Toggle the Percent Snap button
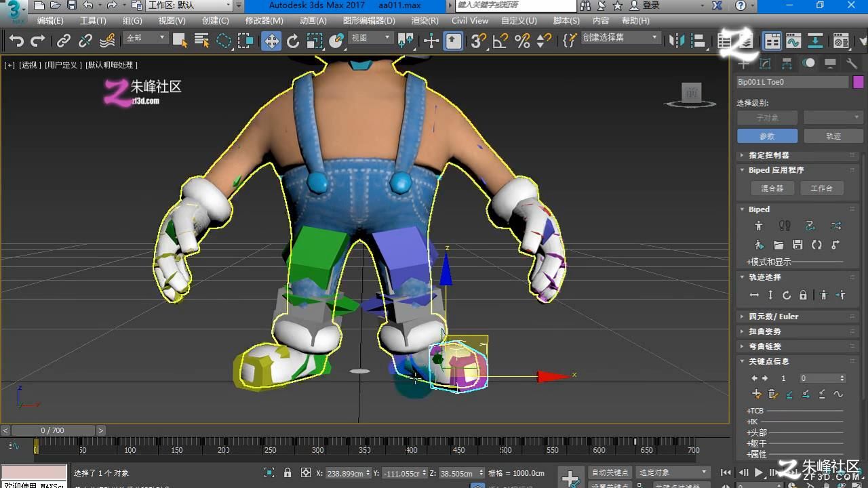The height and width of the screenshot is (488, 868). [522, 41]
